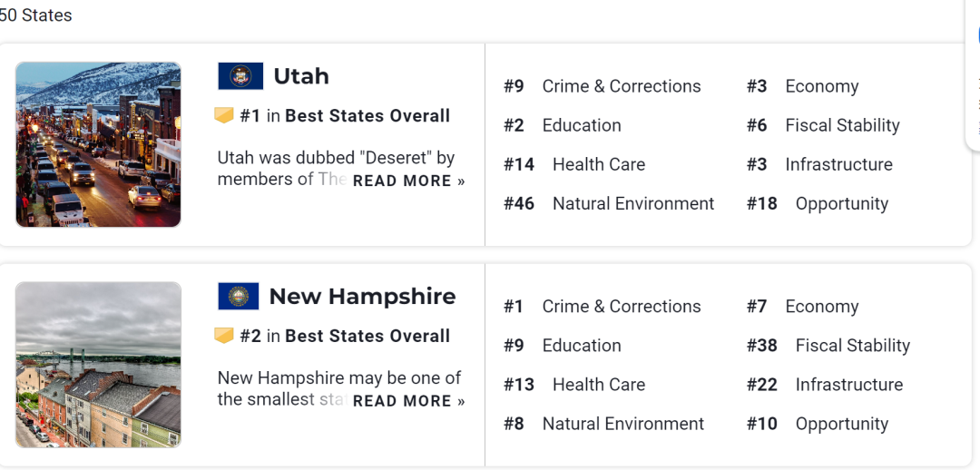The image size is (980, 470).
Task: View New Hampshire's Health Care ranking
Action: pyautogui.click(x=574, y=385)
